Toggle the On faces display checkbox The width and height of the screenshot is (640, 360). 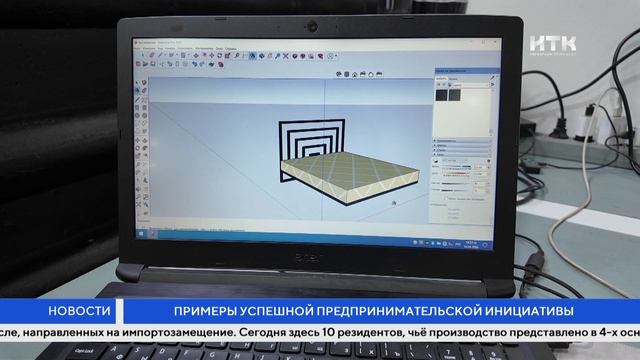tap(451, 210)
